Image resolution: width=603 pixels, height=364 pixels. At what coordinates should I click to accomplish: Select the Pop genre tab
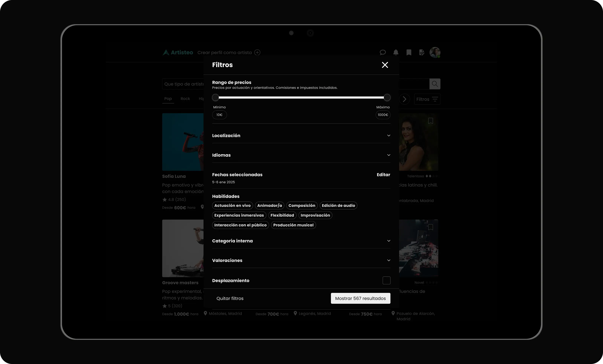[168, 98]
